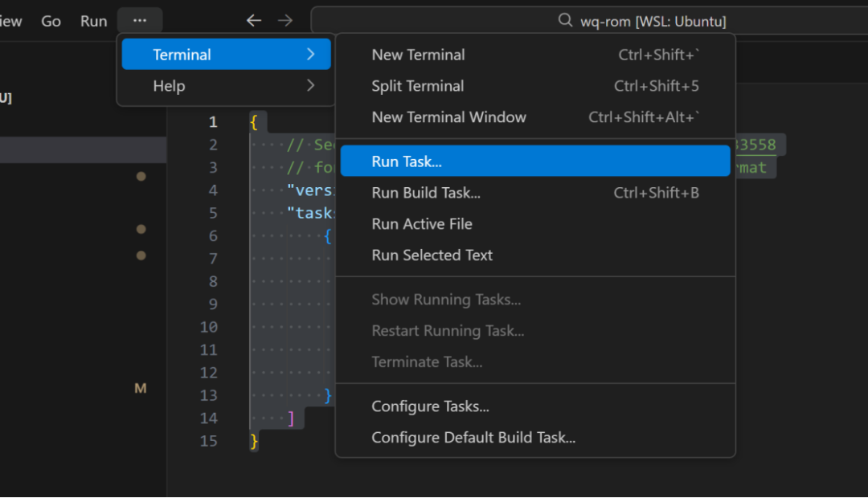Click the wq-rom command center search box
868x498 pixels.
(x=589, y=20)
